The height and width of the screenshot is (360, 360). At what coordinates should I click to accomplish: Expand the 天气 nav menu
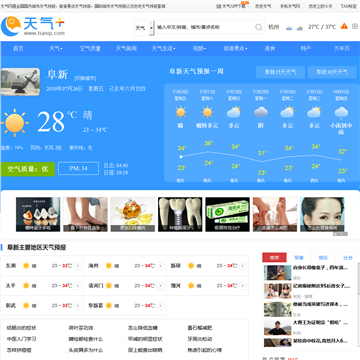[56, 49]
